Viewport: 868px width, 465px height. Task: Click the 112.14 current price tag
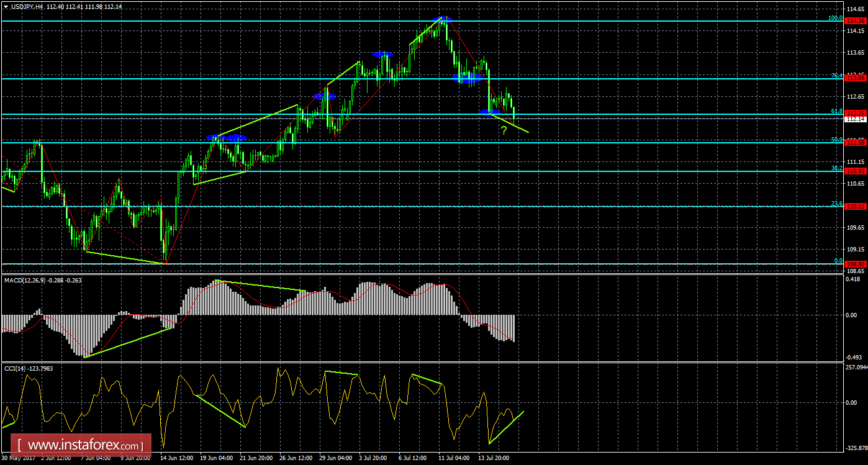[856, 119]
